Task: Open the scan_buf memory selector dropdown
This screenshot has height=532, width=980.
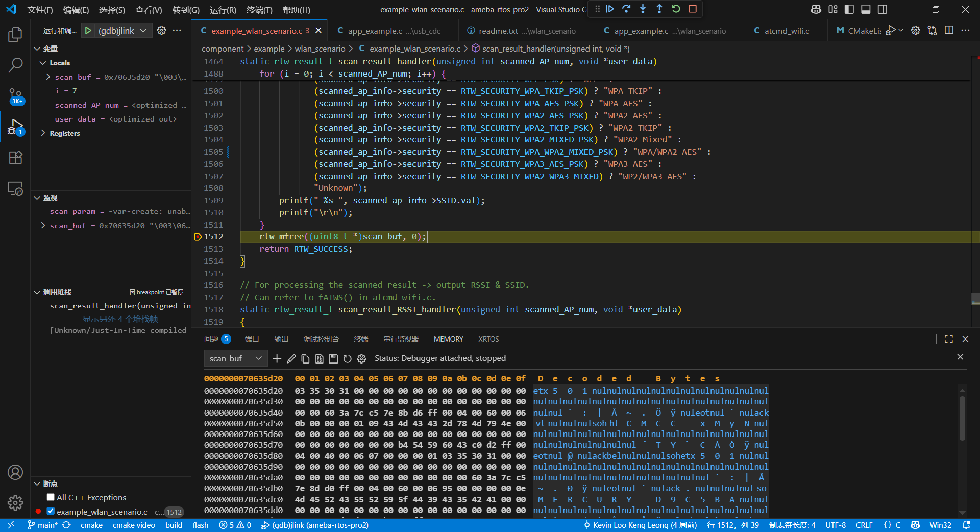Action: click(x=235, y=359)
